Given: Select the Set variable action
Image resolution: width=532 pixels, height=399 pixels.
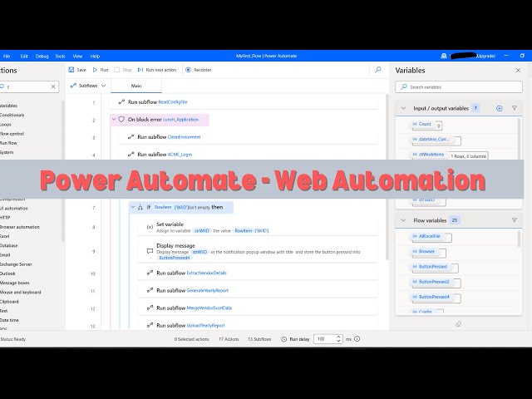Looking at the screenshot, I should [x=258, y=227].
